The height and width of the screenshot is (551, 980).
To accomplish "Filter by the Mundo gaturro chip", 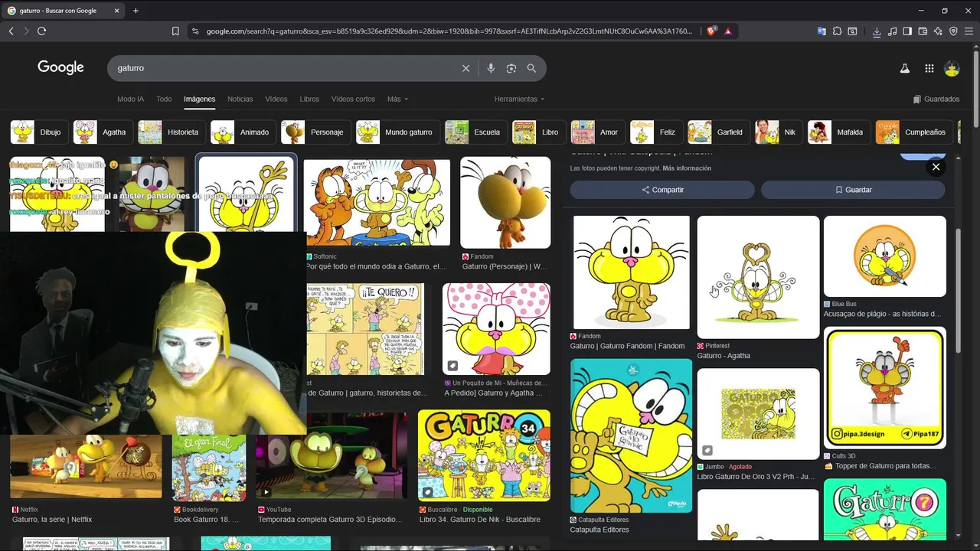I will click(397, 132).
